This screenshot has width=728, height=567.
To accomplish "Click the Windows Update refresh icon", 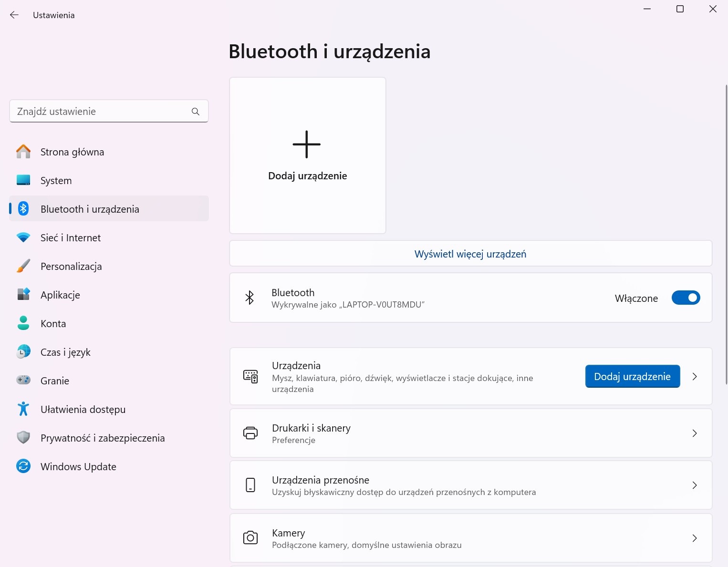I will pos(23,466).
